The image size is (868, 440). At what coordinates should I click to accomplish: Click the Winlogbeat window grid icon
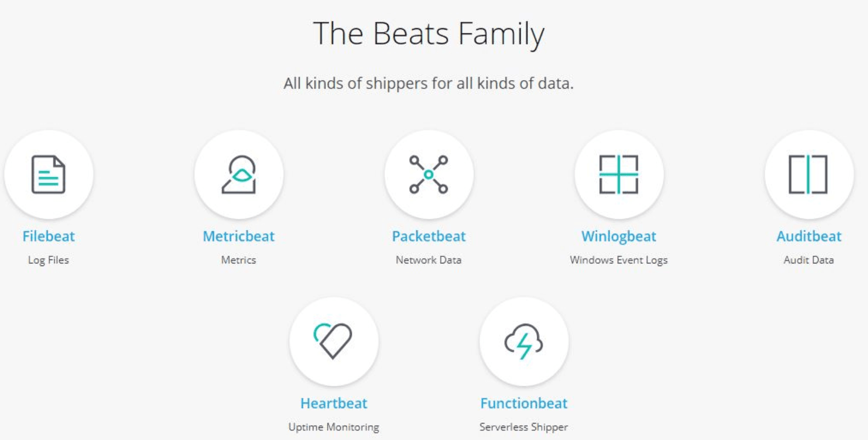click(x=618, y=174)
